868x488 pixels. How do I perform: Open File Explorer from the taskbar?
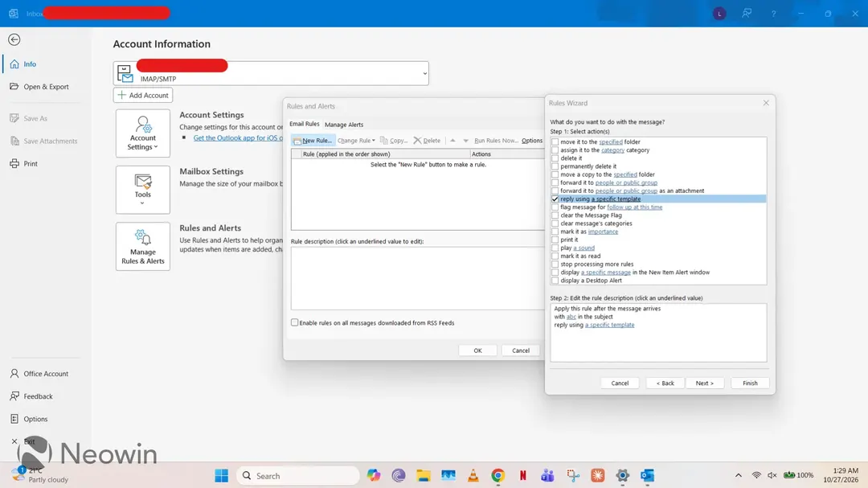click(424, 476)
